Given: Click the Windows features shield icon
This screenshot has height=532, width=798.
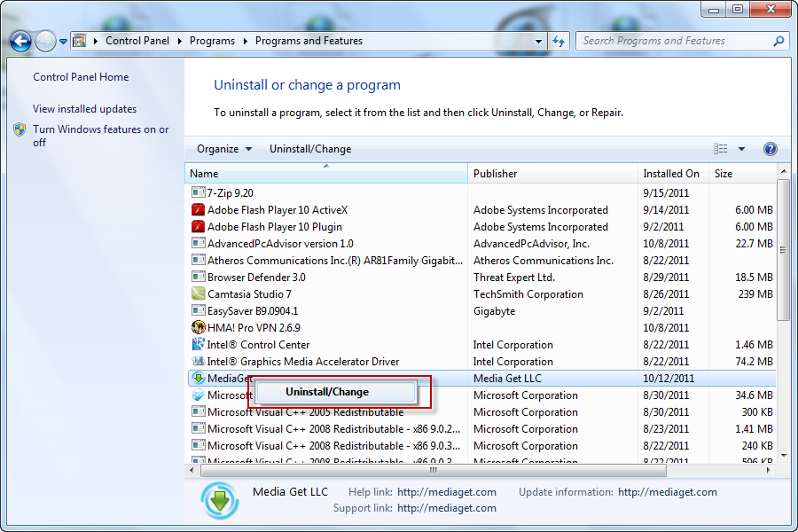Looking at the screenshot, I should tap(20, 129).
